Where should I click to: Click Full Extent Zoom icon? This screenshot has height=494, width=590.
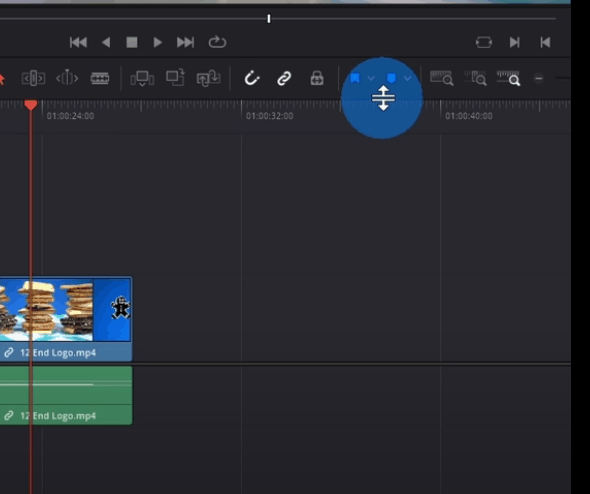point(441,78)
